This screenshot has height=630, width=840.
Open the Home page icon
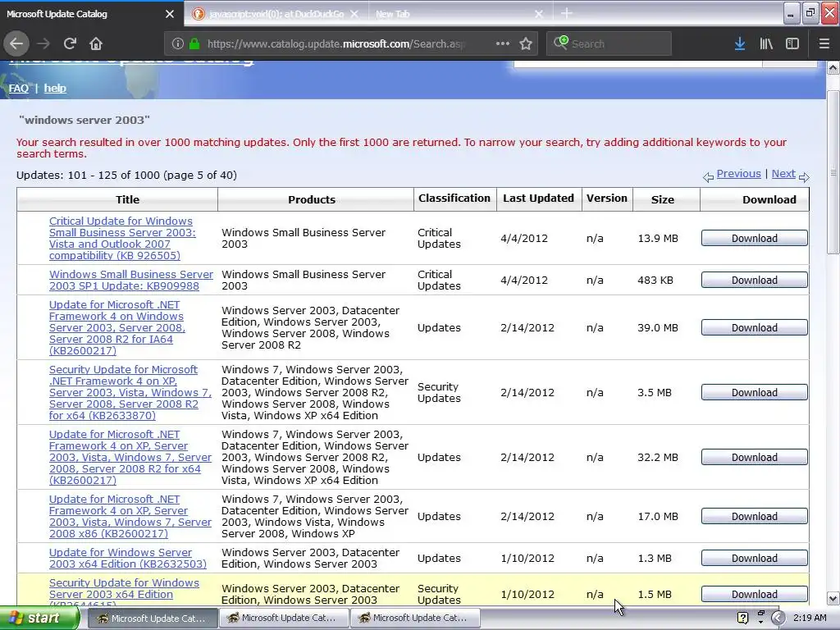96,43
